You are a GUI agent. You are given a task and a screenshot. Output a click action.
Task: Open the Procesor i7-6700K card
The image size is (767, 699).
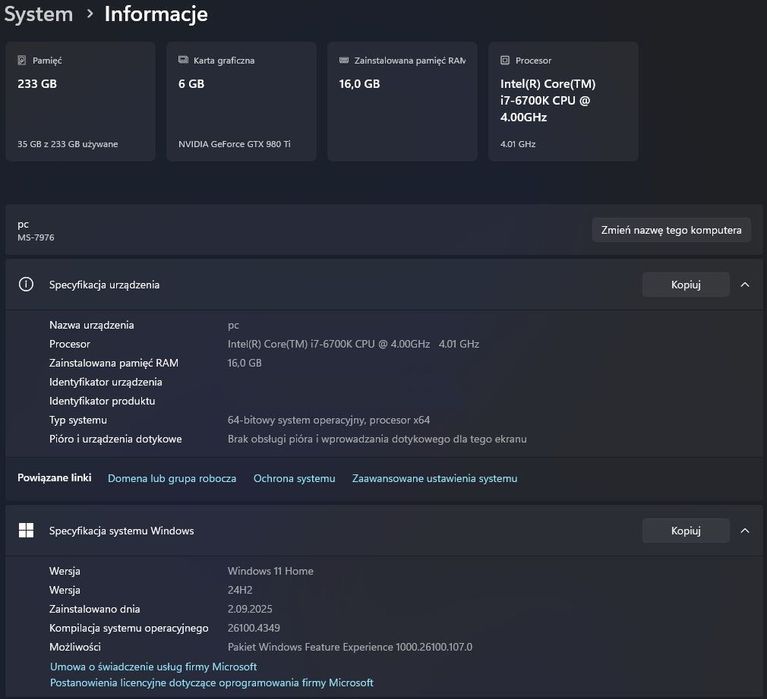(563, 101)
